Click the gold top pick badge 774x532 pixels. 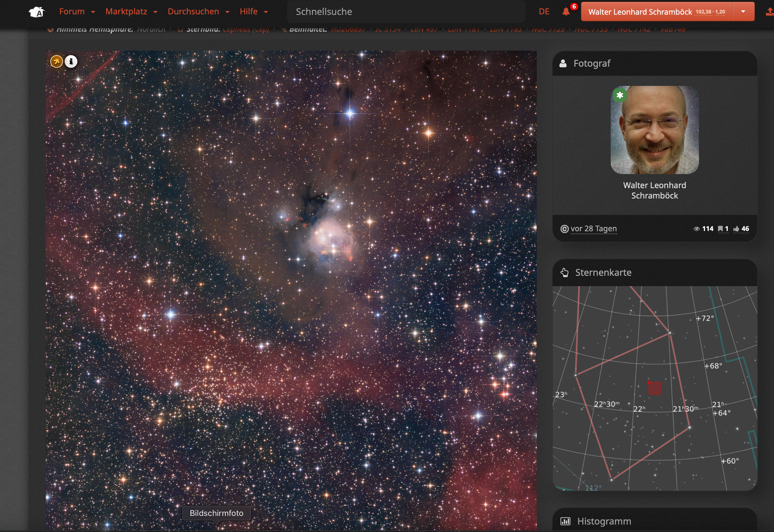coord(56,61)
